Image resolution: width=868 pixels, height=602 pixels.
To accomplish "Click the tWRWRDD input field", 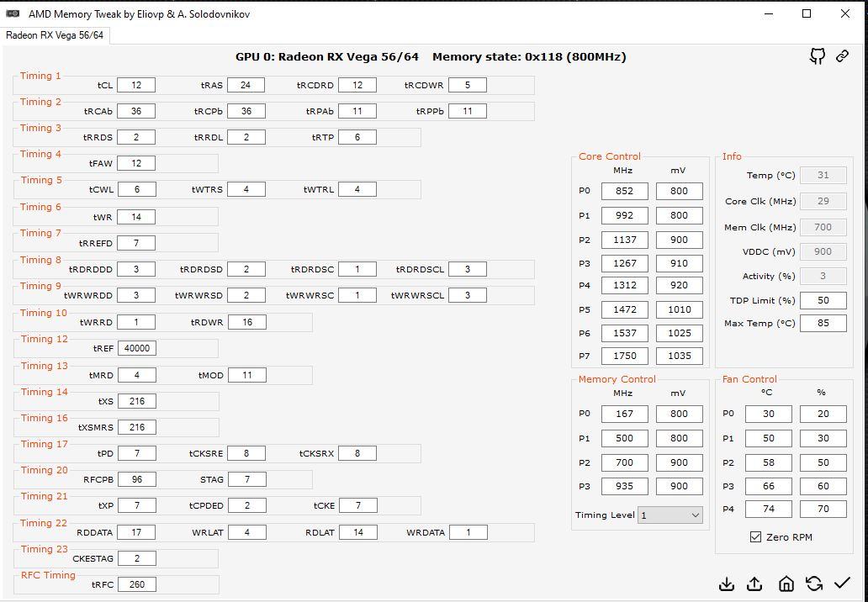I will (x=136, y=295).
